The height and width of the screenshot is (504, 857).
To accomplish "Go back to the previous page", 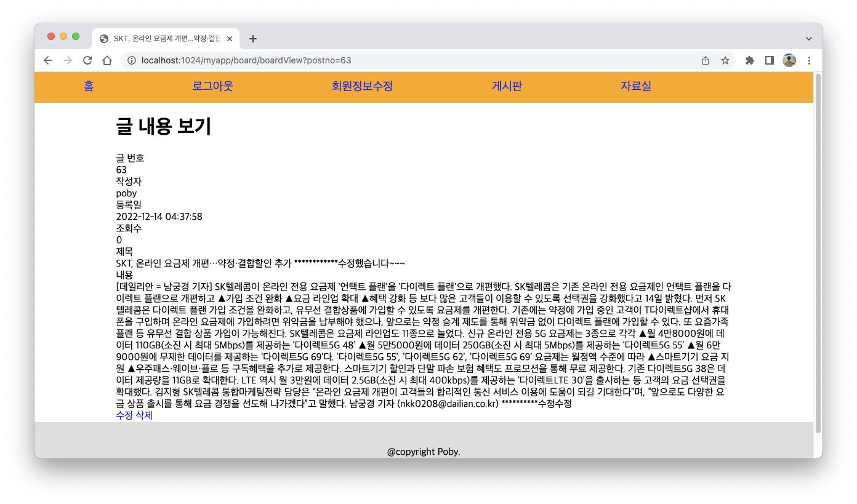I will tap(48, 60).
